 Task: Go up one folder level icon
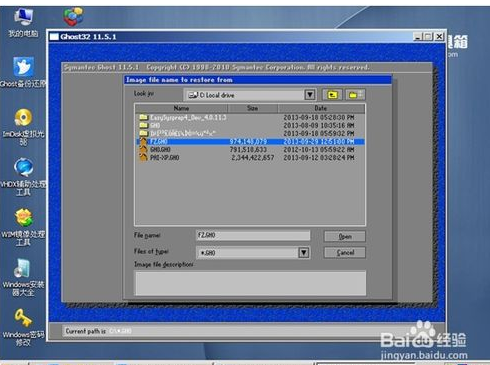(x=332, y=95)
